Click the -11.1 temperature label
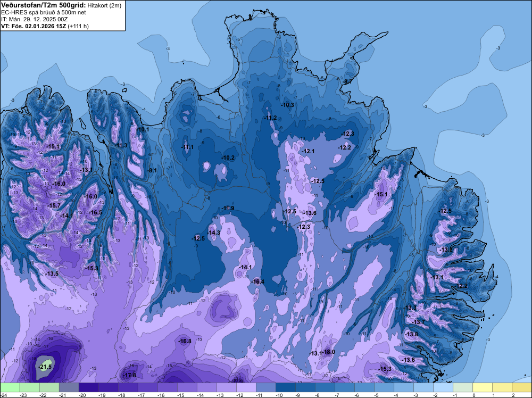The image size is (532, 398). coord(187,147)
